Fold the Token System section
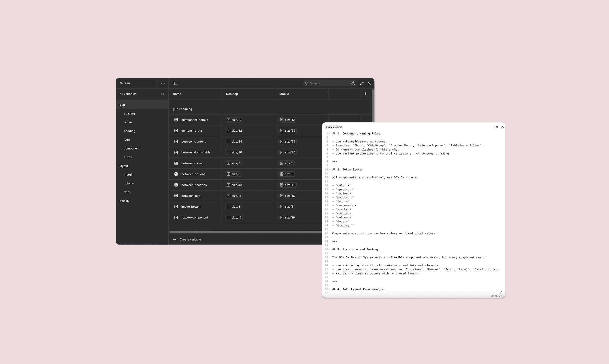 pos(330,170)
